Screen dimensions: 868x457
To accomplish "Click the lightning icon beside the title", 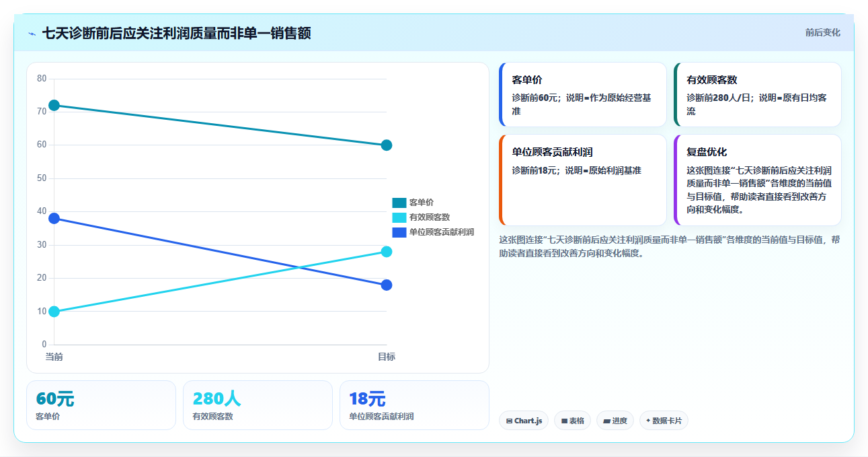I will pos(32,34).
